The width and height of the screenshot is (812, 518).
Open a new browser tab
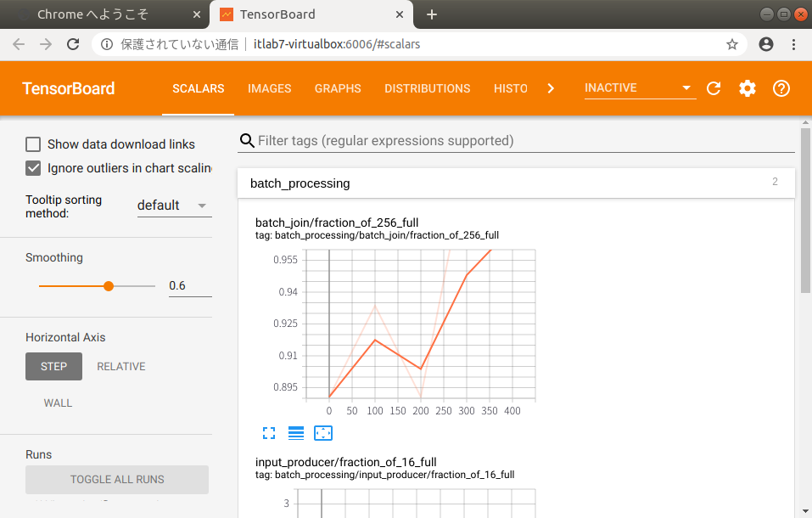pyautogui.click(x=432, y=14)
